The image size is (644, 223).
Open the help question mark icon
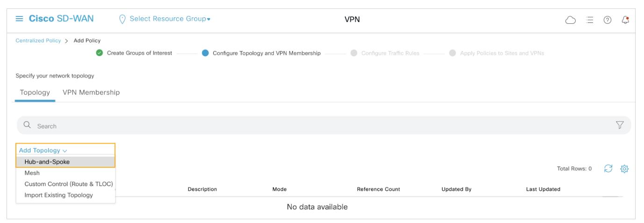607,20
